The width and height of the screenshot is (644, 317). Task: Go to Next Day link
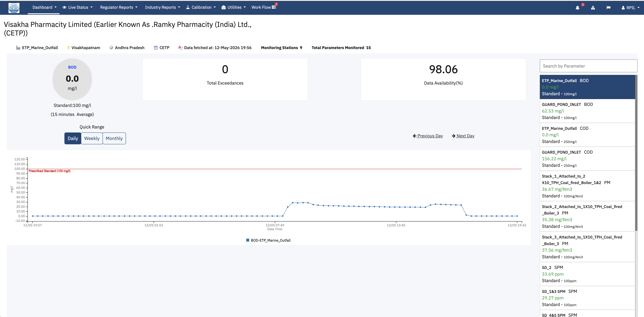(x=463, y=136)
